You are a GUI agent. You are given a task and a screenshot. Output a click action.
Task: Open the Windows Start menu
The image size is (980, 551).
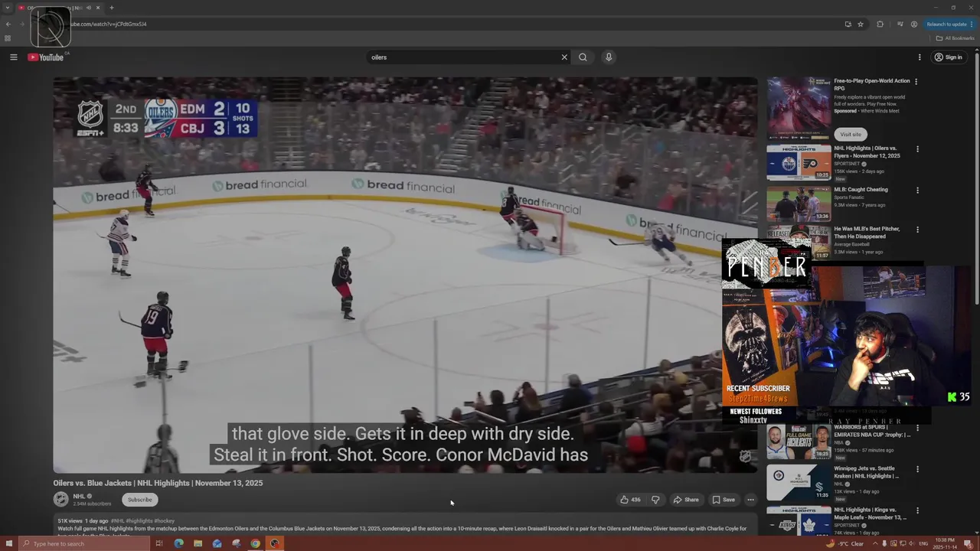pyautogui.click(x=9, y=543)
